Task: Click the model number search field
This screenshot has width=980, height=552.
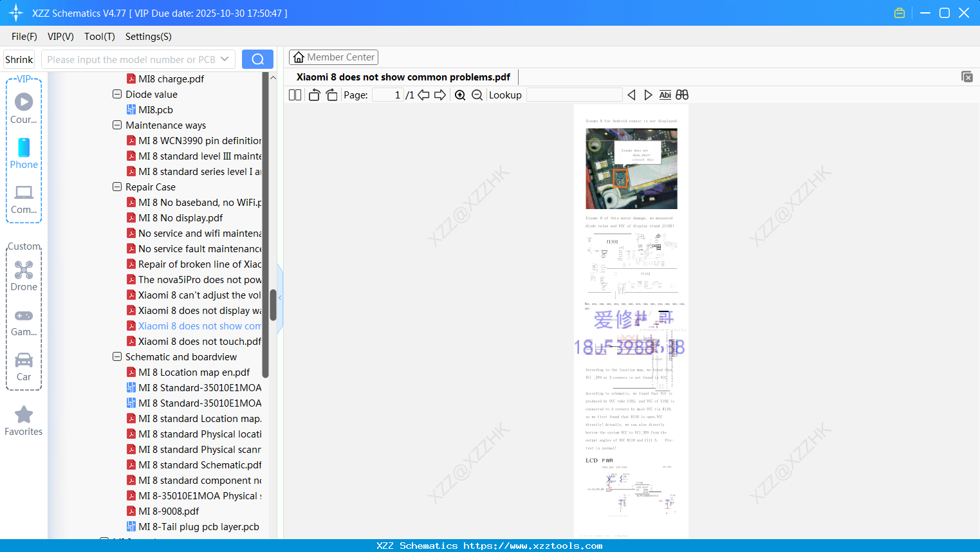Action: (131, 59)
